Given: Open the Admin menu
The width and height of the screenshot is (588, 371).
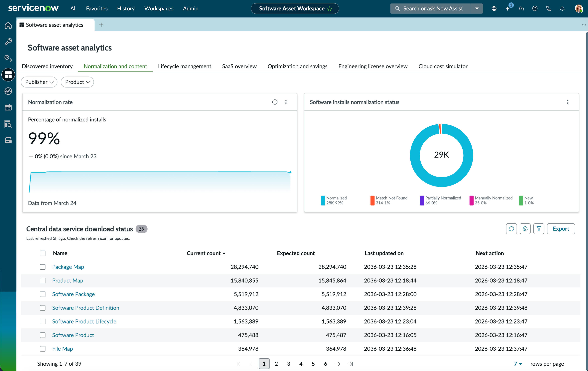Looking at the screenshot, I should [191, 9].
